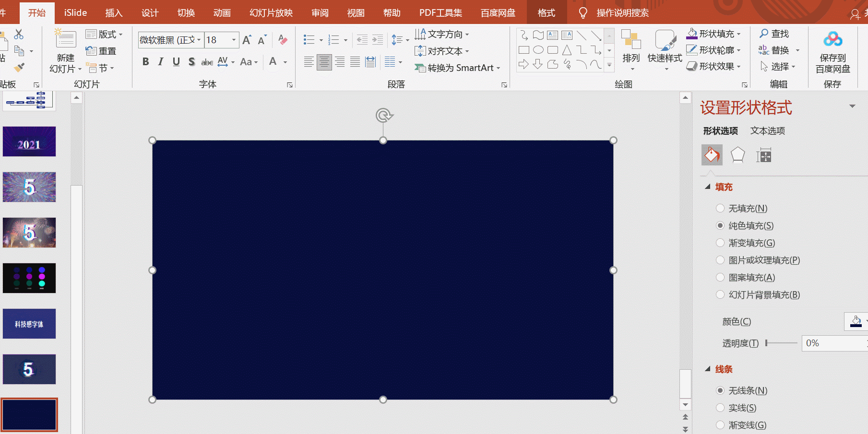Open the font size dropdown showing 18

click(234, 40)
